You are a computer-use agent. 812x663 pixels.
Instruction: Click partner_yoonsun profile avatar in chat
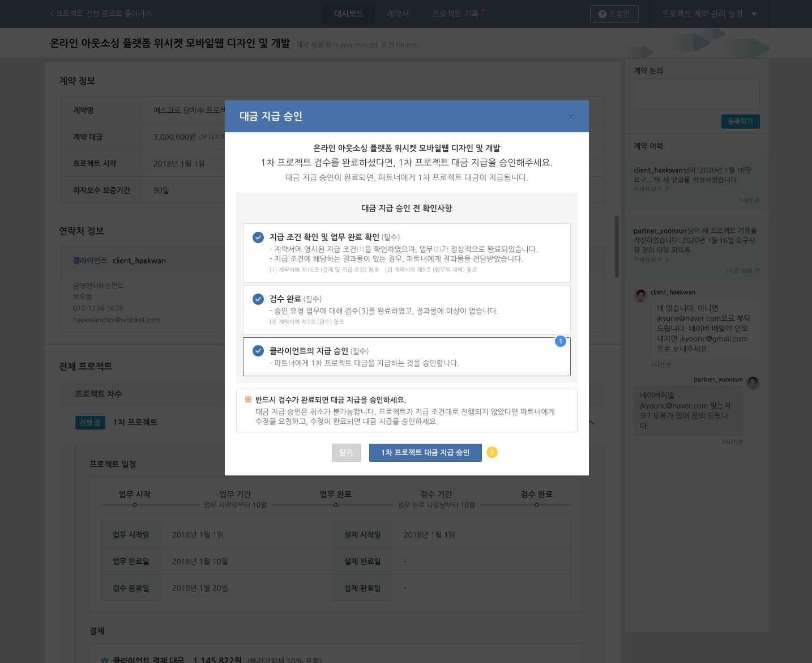pos(753,383)
